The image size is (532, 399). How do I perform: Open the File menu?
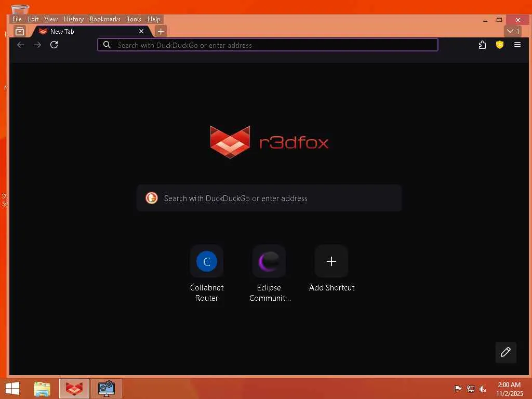(17, 19)
